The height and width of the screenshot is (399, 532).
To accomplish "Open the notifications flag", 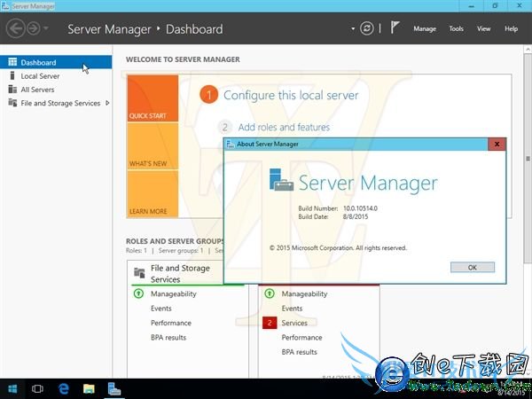I will [x=395, y=27].
